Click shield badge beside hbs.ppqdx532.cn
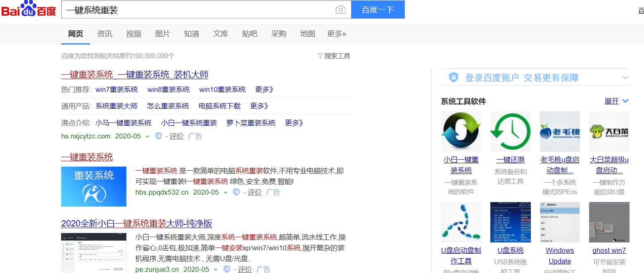Screen dimensions: 644x273 point(236,192)
